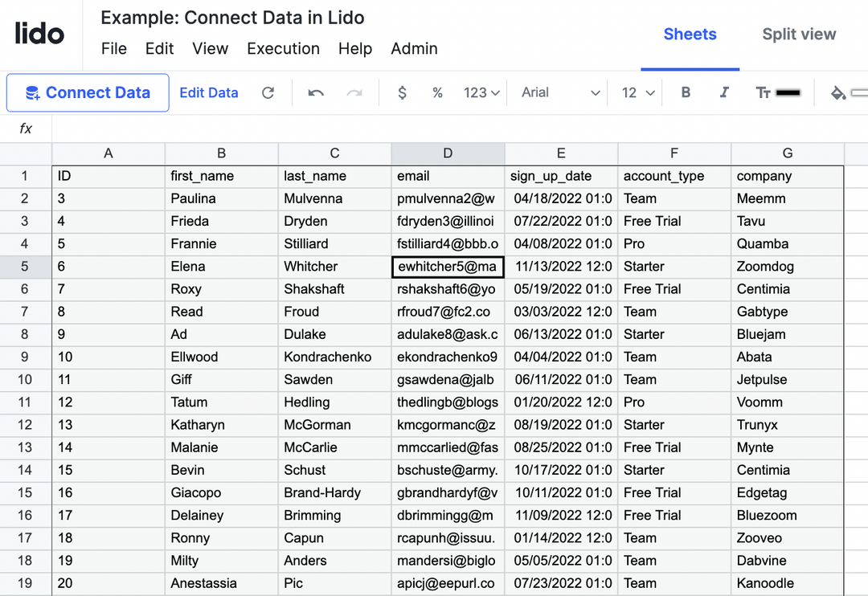Apply percent format using the percent icon
868x596 pixels.
(x=437, y=92)
